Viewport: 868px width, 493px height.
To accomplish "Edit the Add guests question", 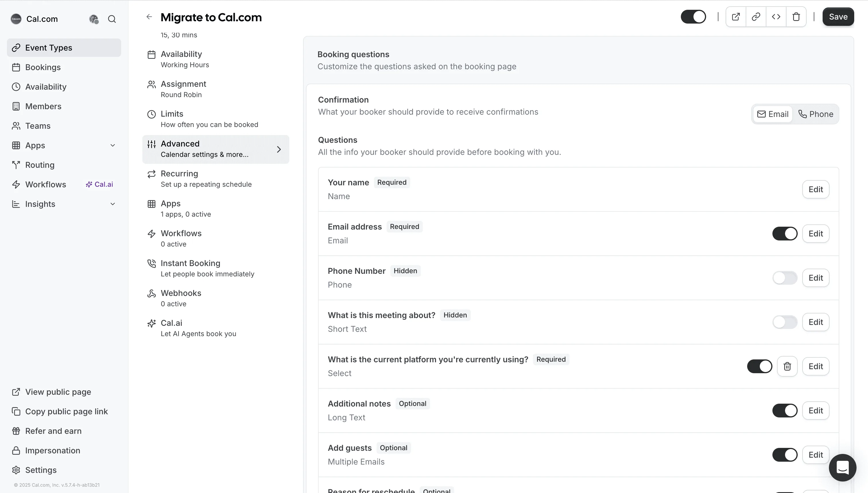I will coord(815,455).
